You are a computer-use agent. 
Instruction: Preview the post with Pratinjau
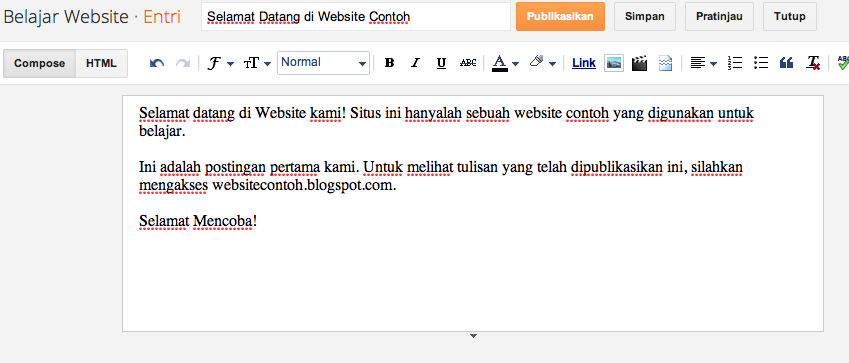coord(719,16)
